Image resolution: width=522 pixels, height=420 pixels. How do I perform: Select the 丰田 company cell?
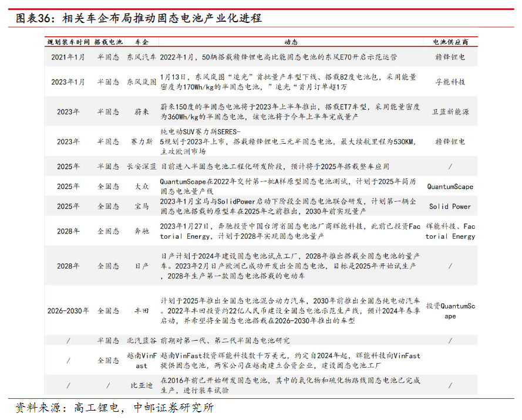pos(142,311)
